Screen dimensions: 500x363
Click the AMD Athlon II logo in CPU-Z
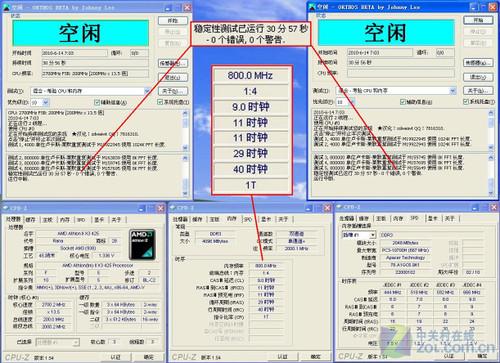(142, 244)
